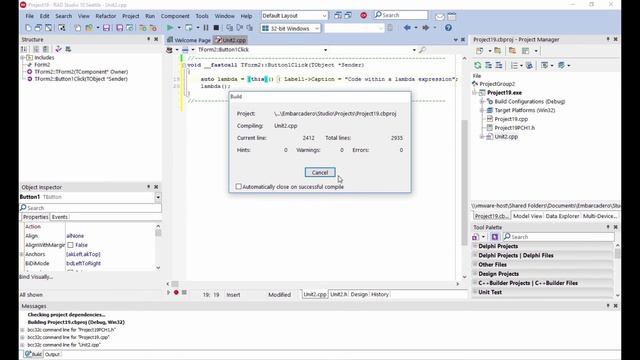Viewport: 640px width, 360px height.
Task: Click the IDE Insight Search field
Action: pyautogui.click(x=401, y=15)
